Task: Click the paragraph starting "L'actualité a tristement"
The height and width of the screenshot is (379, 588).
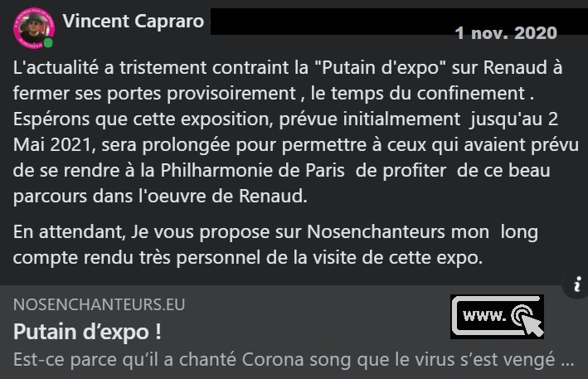Action: point(295,132)
